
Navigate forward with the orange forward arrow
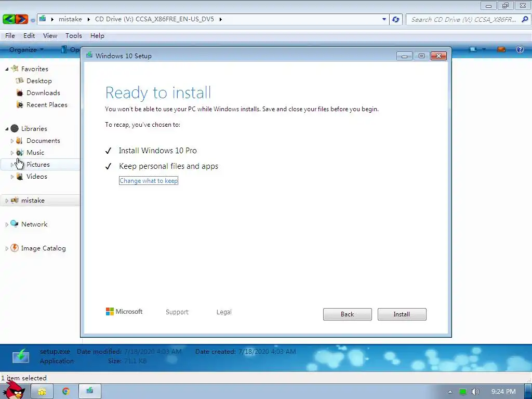pyautogui.click(x=22, y=19)
